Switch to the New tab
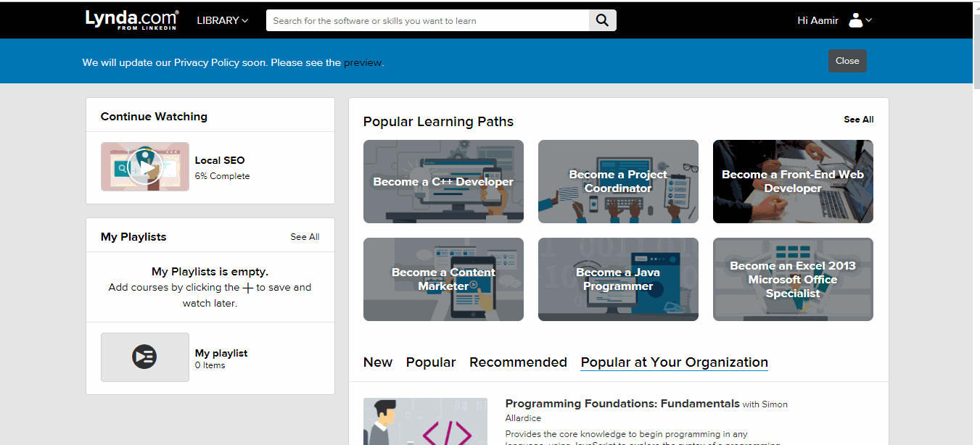Image resolution: width=980 pixels, height=445 pixels. (x=377, y=362)
